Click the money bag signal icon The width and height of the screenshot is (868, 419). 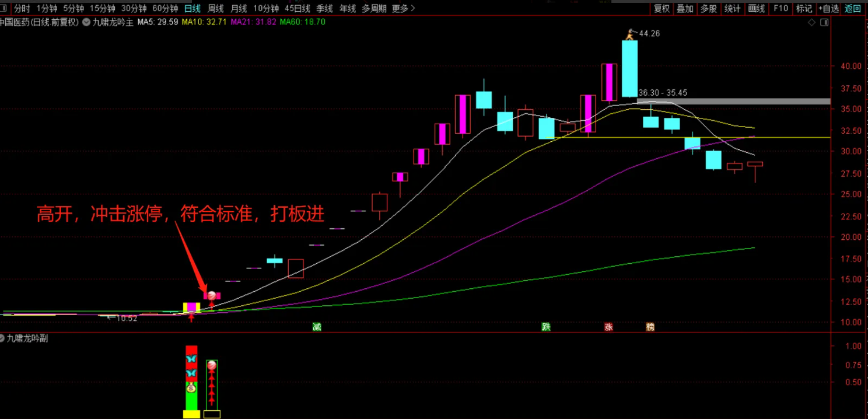[191, 387]
